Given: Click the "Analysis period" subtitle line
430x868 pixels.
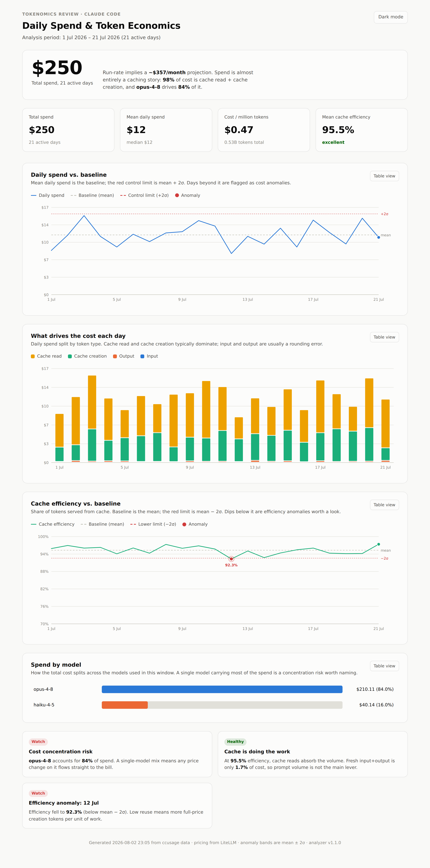Looking at the screenshot, I should (x=91, y=37).
